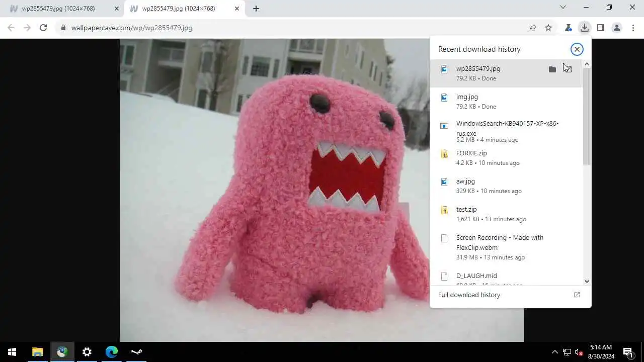Click the WindowsSearch exe file icon
Viewport: 644px width, 362px height.
444,126
